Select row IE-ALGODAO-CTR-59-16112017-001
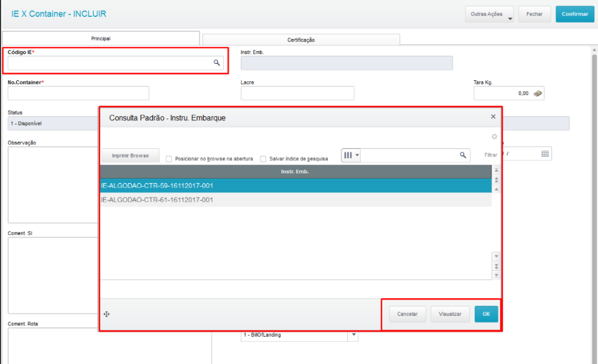This screenshot has width=598, height=364. [x=296, y=185]
